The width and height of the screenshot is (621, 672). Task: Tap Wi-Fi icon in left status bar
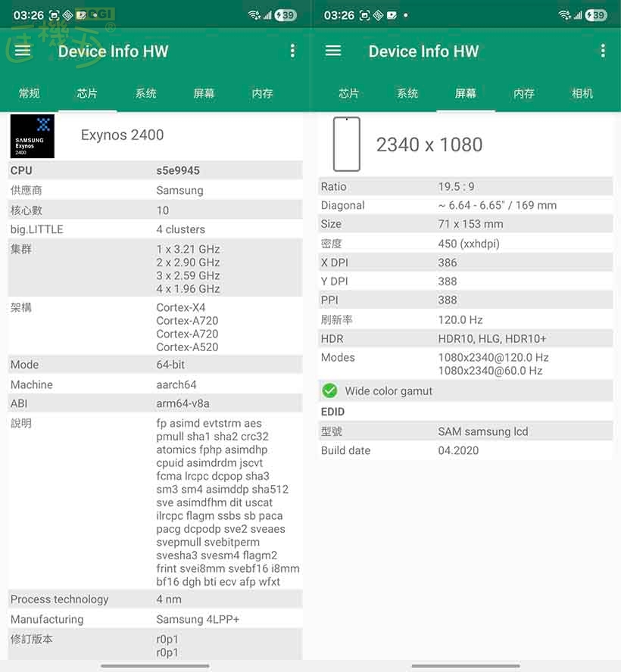coord(254,15)
